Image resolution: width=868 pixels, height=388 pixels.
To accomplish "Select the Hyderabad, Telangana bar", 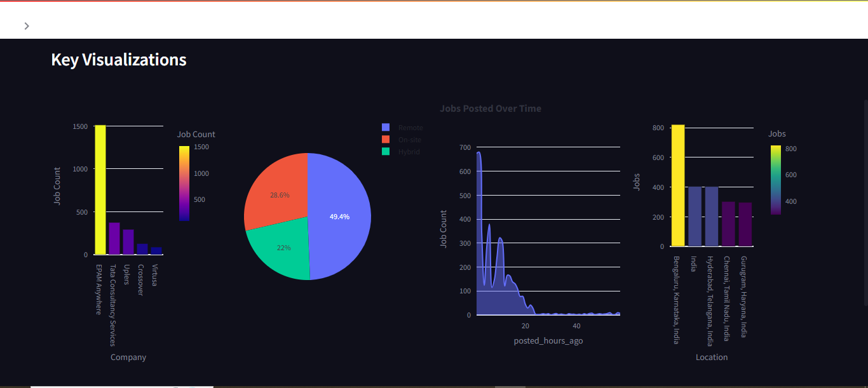I will (711, 217).
